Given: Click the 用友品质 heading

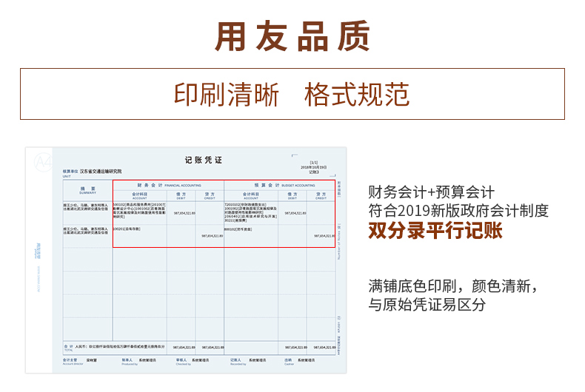Looking at the screenshot, I should tap(292, 36).
